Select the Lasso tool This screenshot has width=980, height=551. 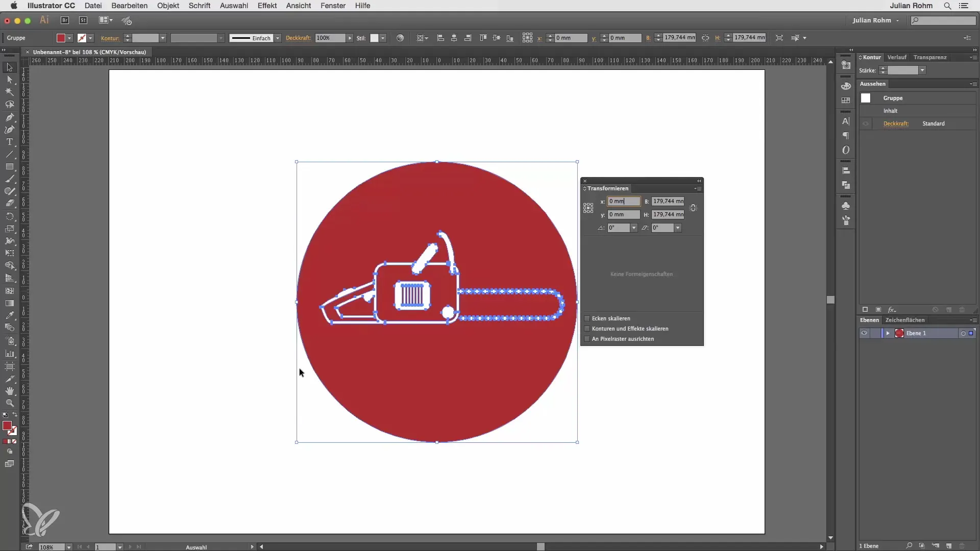coord(9,105)
